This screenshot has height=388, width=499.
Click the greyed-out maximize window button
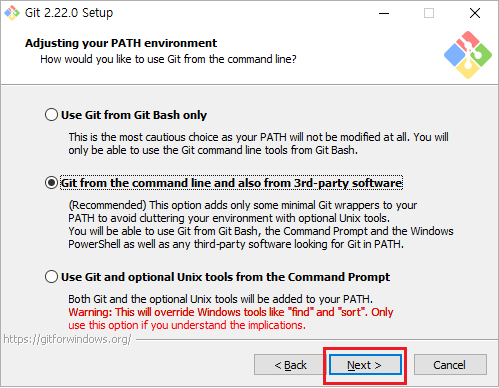[x=429, y=13]
